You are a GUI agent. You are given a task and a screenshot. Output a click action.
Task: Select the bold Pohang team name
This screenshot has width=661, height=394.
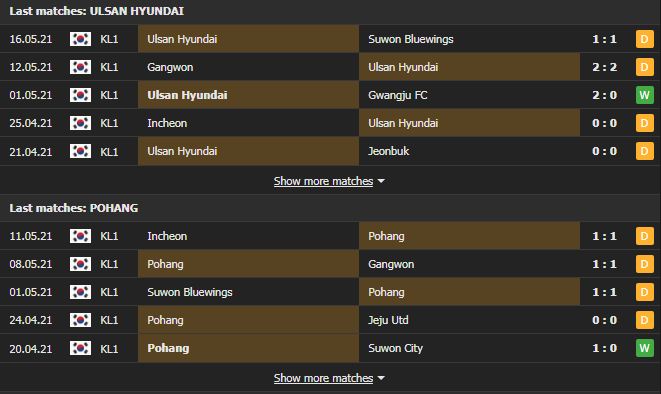(x=168, y=348)
